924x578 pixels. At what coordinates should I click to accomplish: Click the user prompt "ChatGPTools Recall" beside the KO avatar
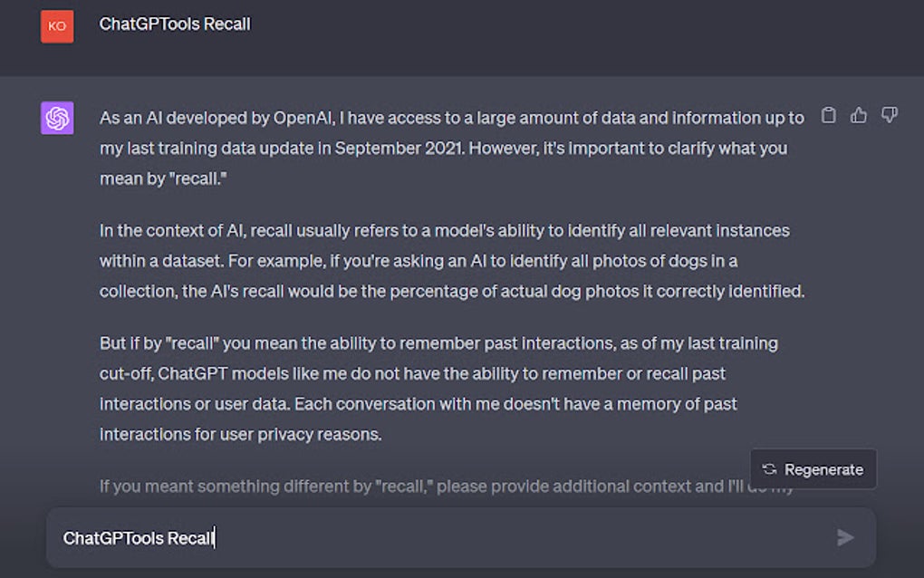[175, 24]
